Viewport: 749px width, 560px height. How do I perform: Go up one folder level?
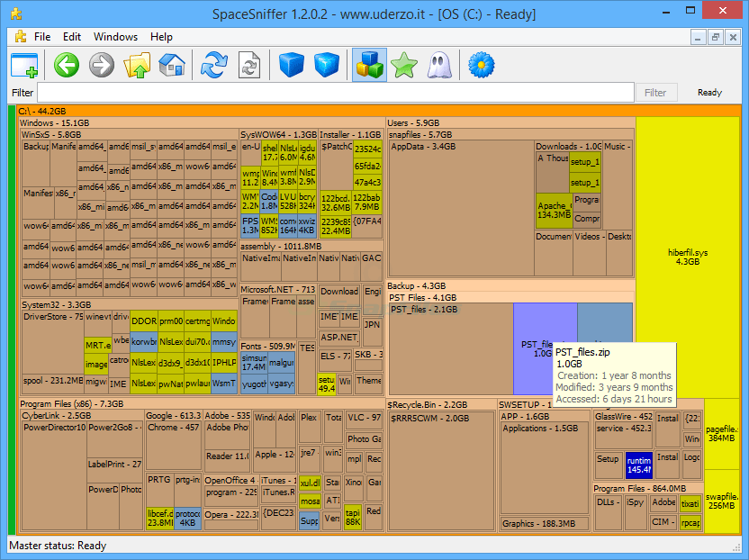[137, 65]
